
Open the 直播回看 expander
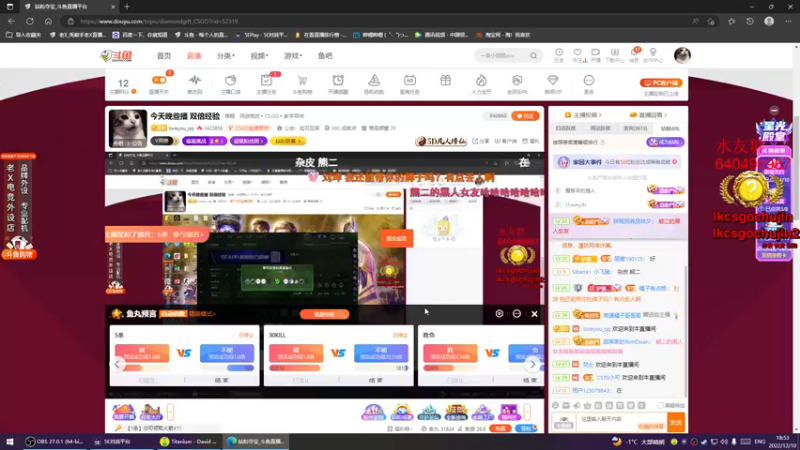coord(648,115)
